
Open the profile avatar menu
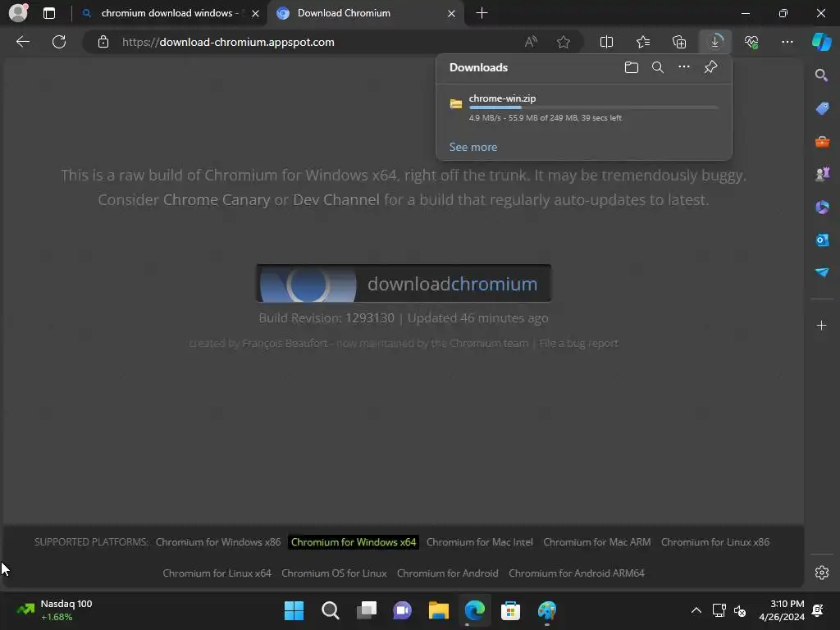coord(19,12)
